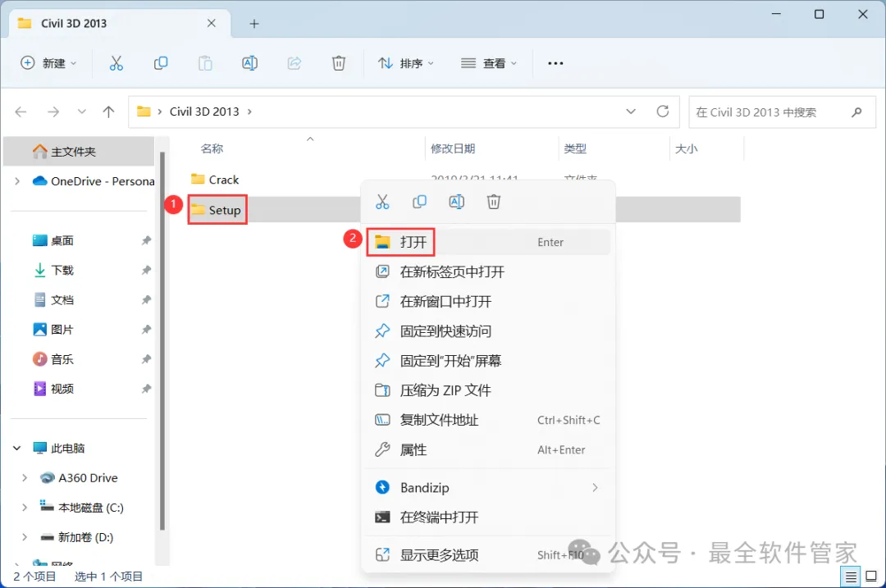
Task: Open 桌面 in quick access
Action: pos(53,240)
